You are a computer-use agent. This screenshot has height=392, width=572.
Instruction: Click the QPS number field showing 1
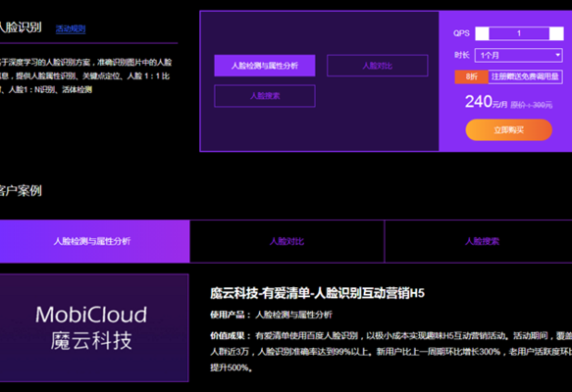pos(519,33)
